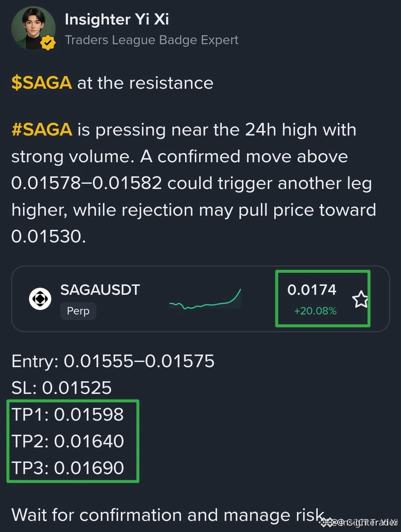Screen dimensions: 401x532
Task: Click the TP2: 0.01640 line
Action: pos(68,441)
